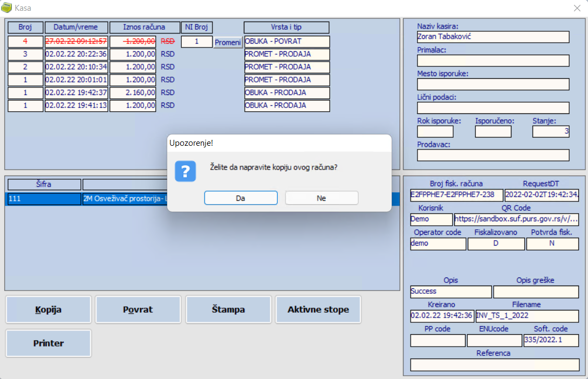Click the amount 2.160,00 cell
This screenshot has width=588, height=379.
tap(133, 93)
